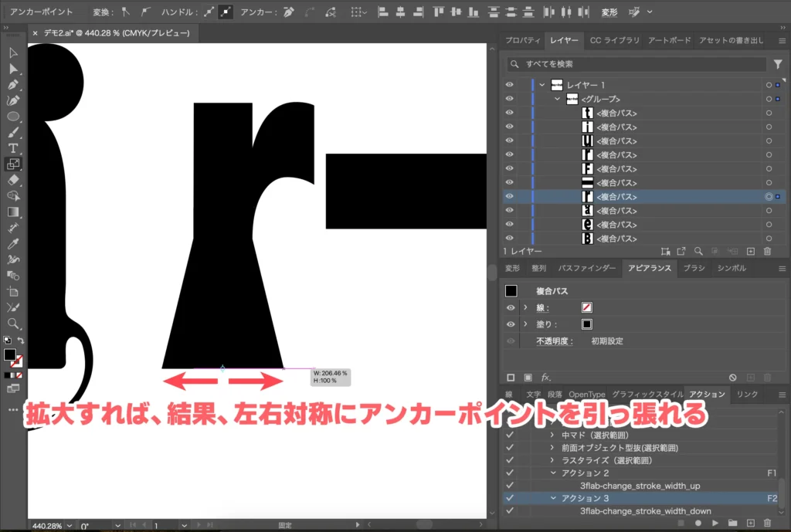Switch to the グラフィックスタイル tab
This screenshot has width=791, height=532.
click(648, 394)
